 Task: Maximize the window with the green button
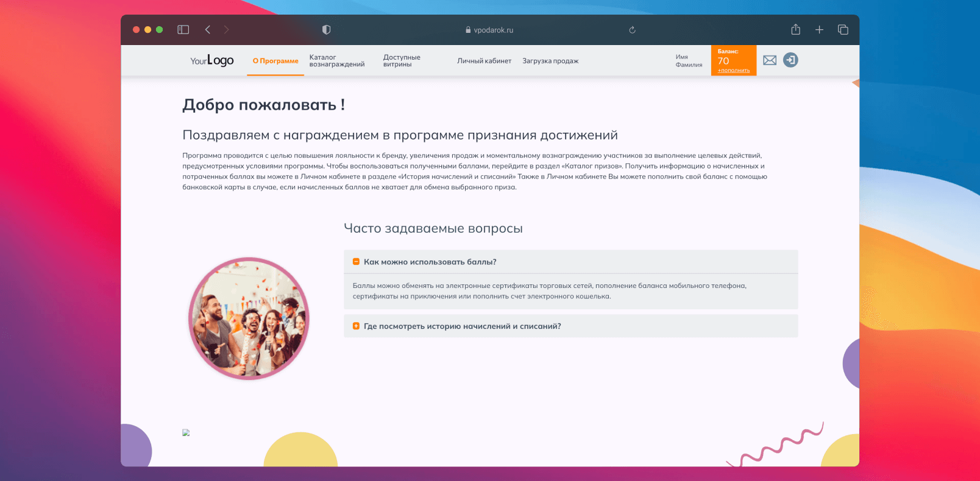[160, 29]
